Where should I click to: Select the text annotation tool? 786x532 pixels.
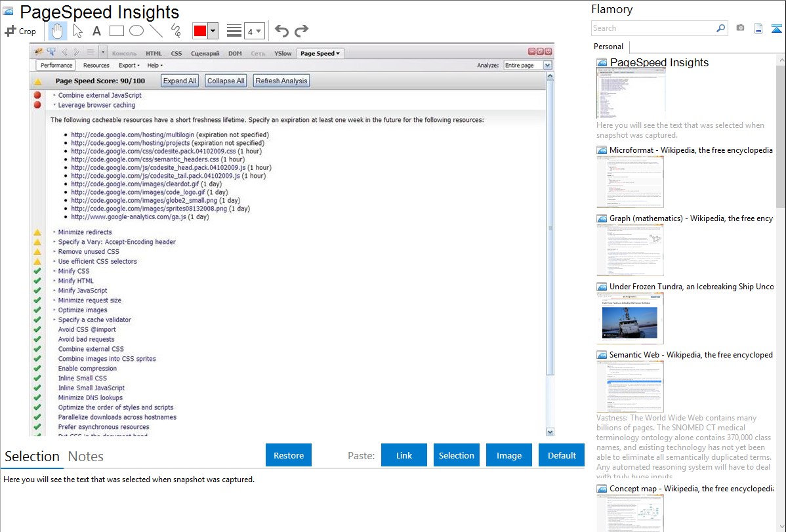96,31
